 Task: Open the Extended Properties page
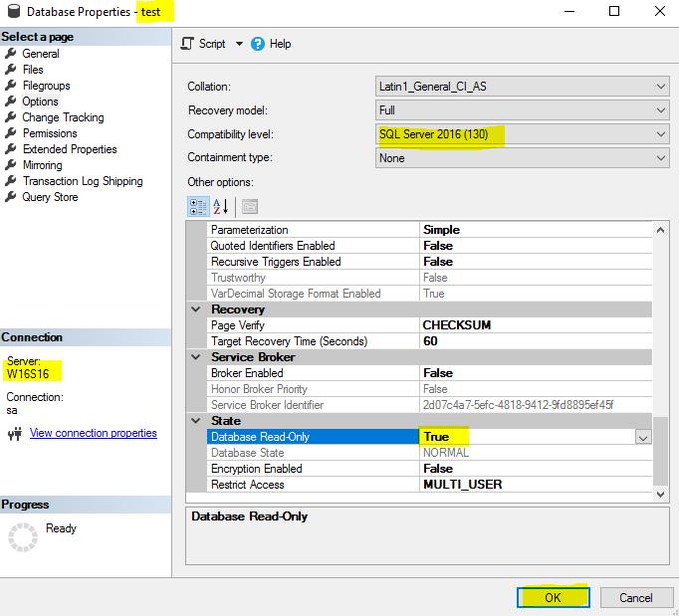point(70,149)
